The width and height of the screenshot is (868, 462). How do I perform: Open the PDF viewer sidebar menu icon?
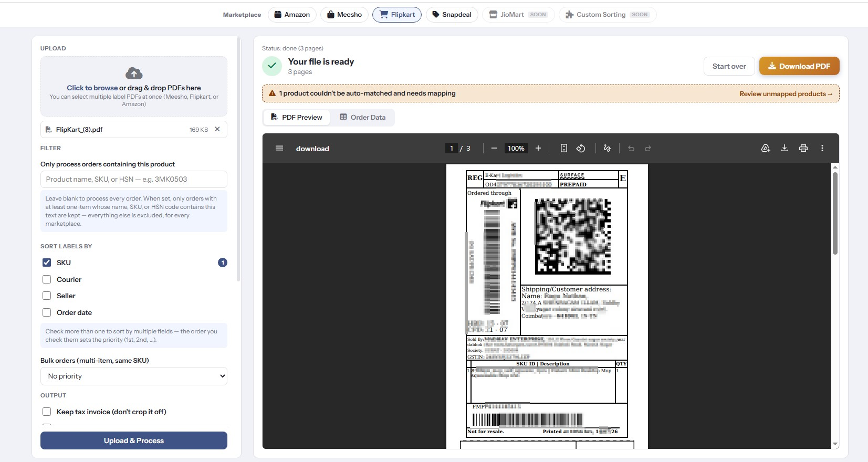coord(279,149)
